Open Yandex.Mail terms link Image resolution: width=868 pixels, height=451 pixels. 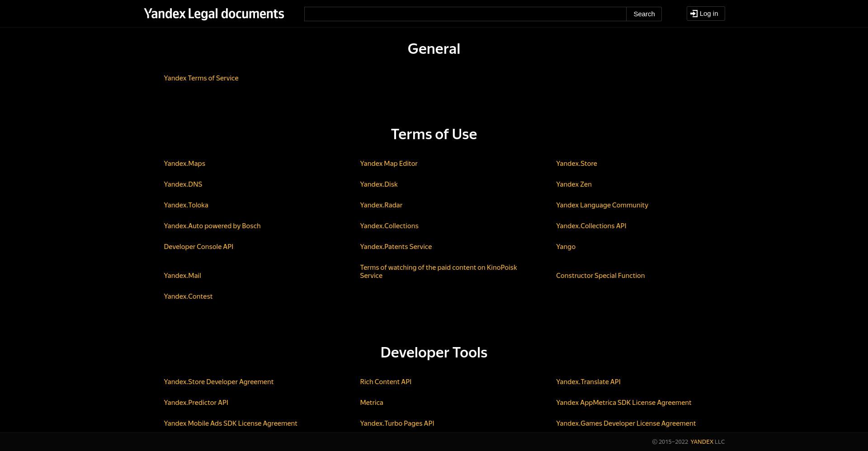click(x=182, y=276)
